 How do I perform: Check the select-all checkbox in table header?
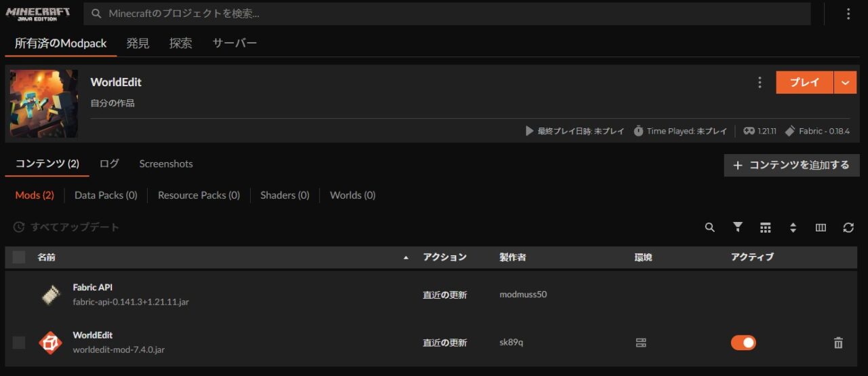[x=19, y=257]
